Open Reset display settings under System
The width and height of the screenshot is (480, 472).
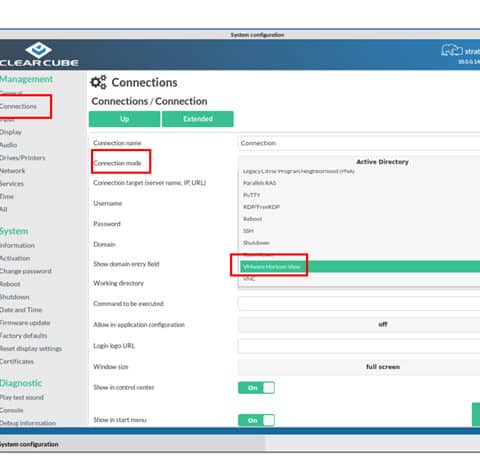pyautogui.click(x=31, y=348)
